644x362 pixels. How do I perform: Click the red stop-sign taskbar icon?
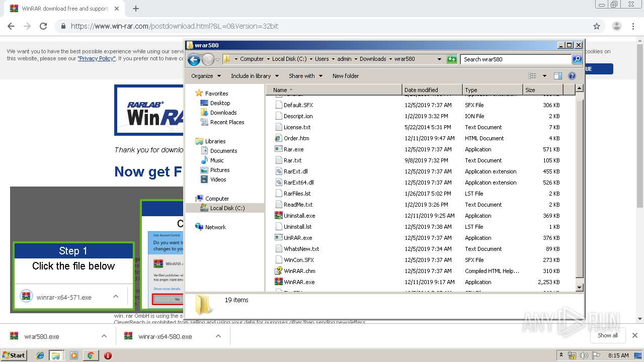[x=108, y=355]
